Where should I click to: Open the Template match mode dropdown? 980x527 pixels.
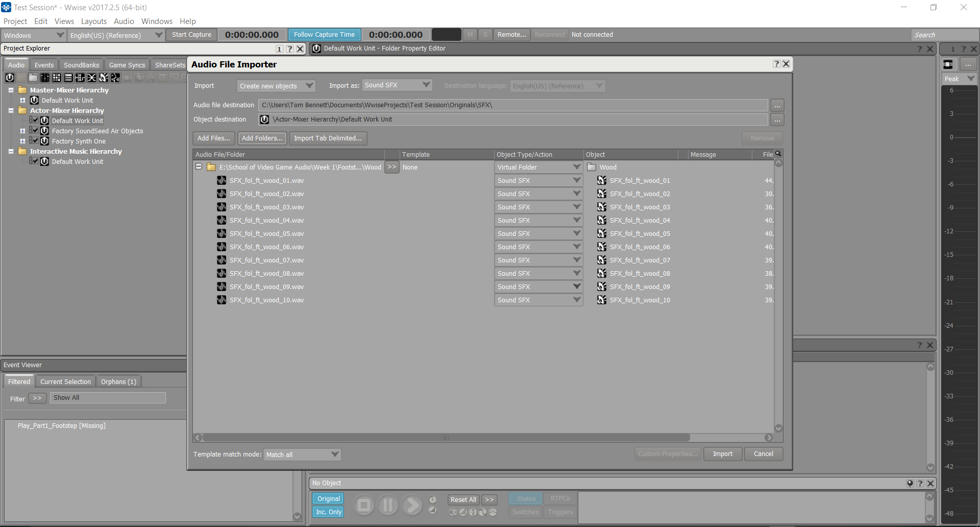302,454
